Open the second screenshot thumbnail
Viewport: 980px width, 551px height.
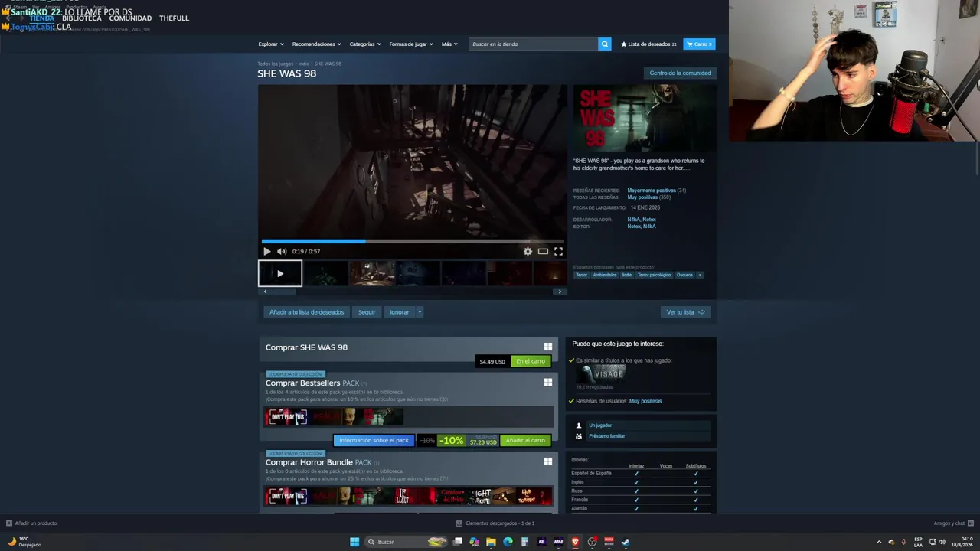tap(326, 273)
